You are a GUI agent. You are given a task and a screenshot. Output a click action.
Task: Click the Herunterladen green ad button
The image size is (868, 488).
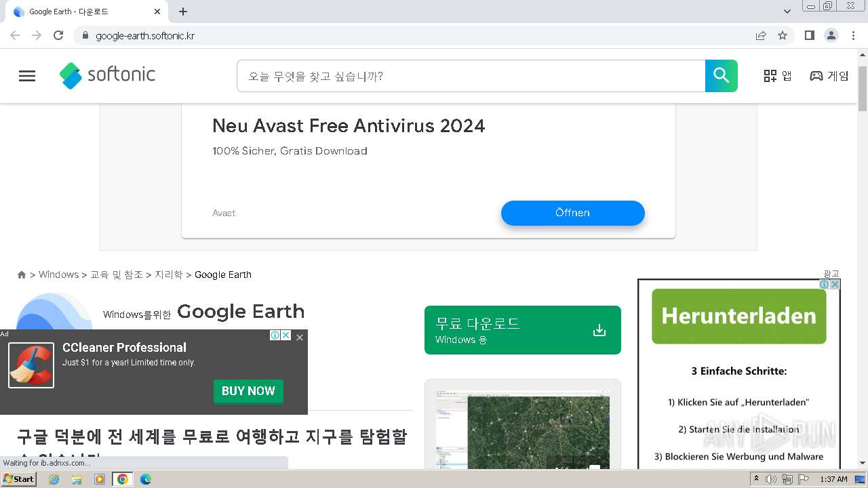[x=738, y=317]
